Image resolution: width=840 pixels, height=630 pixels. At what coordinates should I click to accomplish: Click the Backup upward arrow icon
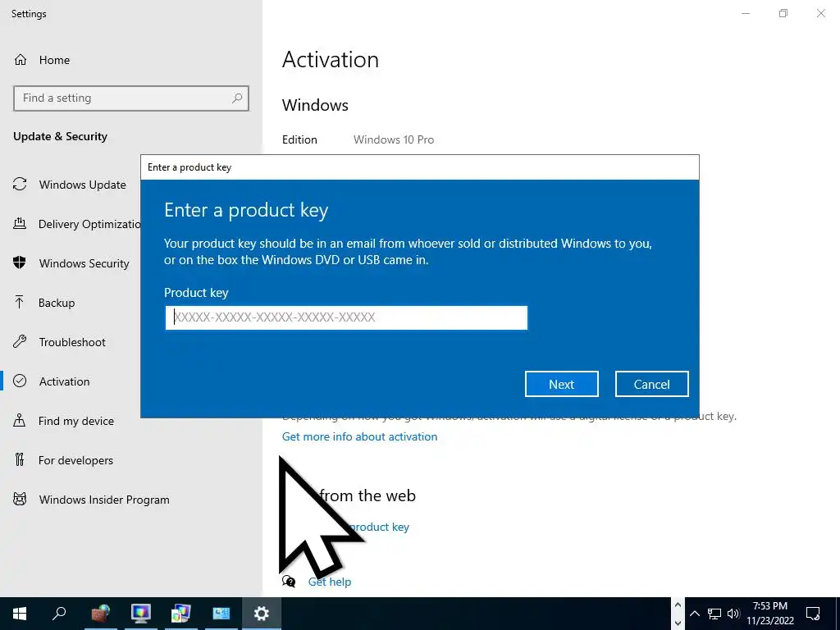tap(20, 302)
